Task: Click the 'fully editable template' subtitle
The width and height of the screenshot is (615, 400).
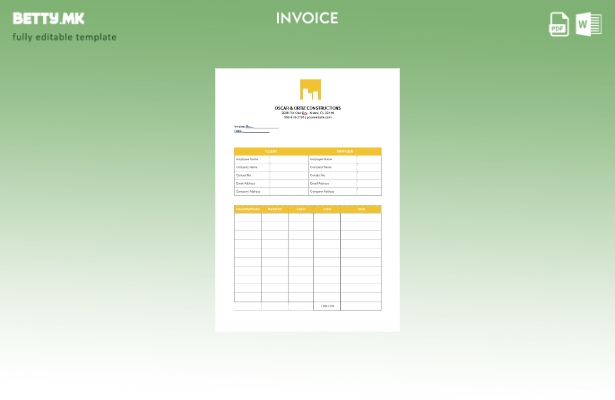Action: click(64, 38)
